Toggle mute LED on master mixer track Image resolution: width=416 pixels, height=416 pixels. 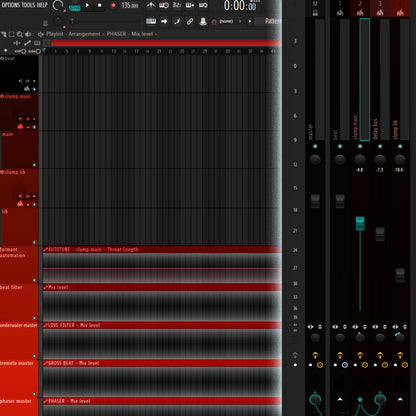coord(315,146)
